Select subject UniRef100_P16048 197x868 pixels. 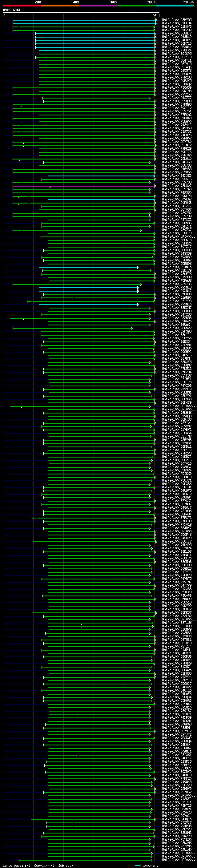[177, 118]
